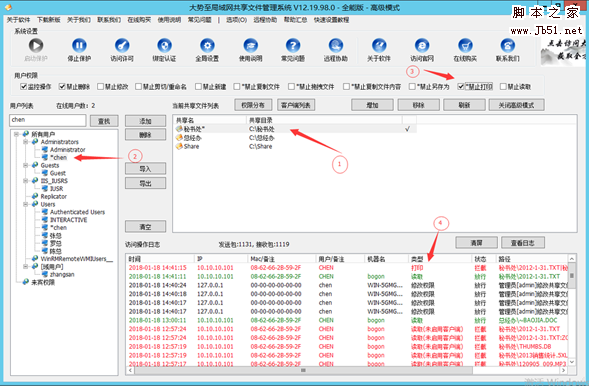Image resolution: width=589 pixels, height=386 pixels.
Task: Click the 远程协助 toolbar icon
Action: [x=335, y=45]
